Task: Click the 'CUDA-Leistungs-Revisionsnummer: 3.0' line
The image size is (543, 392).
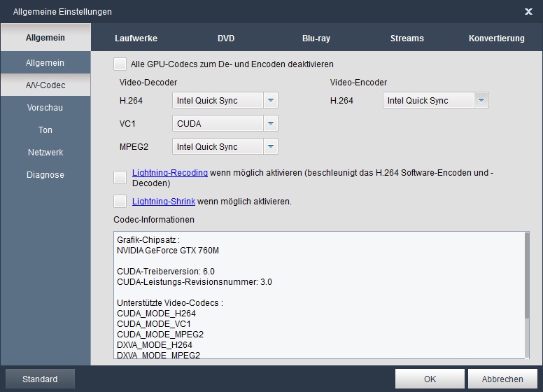Action: (195, 282)
